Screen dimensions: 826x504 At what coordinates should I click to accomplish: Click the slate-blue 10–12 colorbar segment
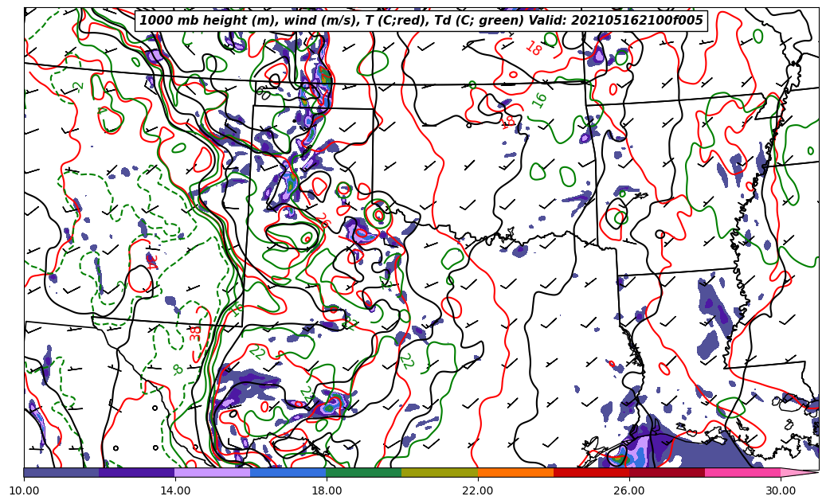point(61,472)
